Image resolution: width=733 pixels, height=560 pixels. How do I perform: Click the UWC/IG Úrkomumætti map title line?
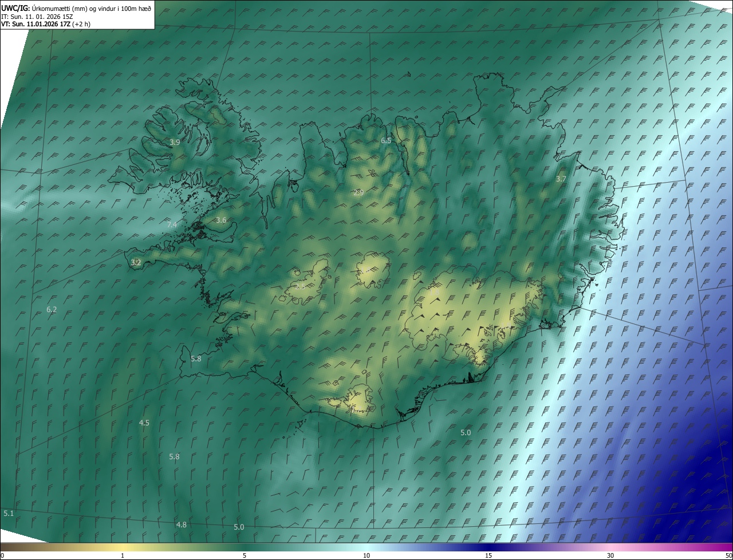pyautogui.click(x=76, y=8)
